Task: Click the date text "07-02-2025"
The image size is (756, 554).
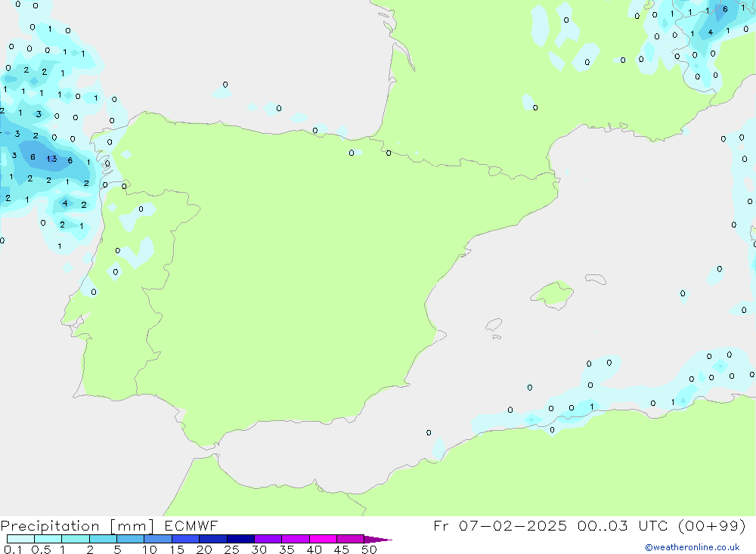Action: click(513, 525)
